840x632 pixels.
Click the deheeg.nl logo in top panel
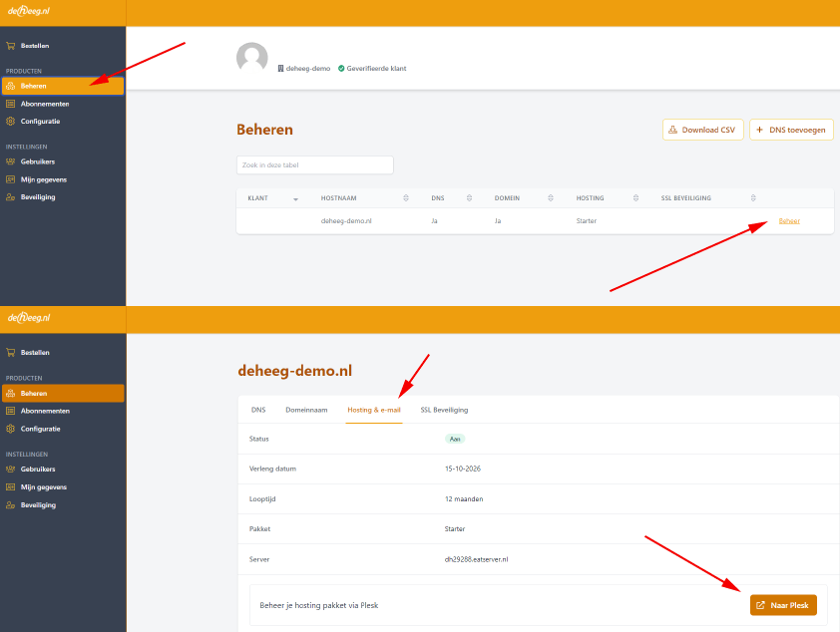click(x=28, y=11)
